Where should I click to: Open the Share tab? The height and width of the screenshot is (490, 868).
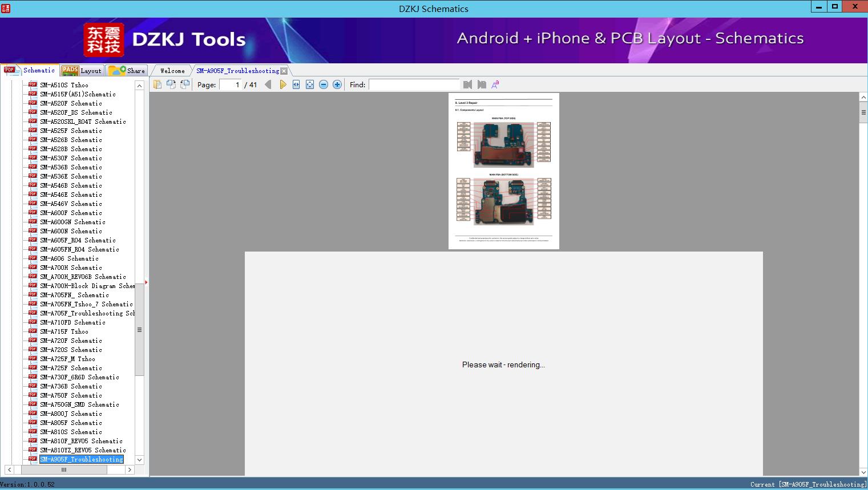(128, 71)
